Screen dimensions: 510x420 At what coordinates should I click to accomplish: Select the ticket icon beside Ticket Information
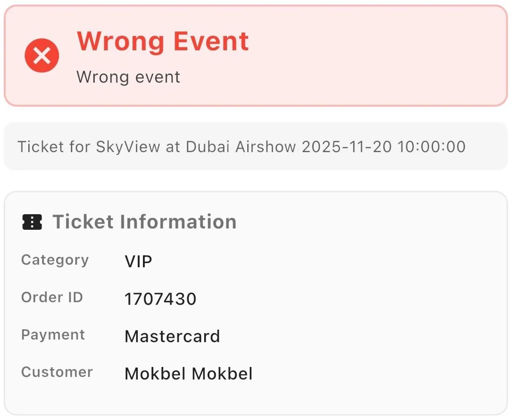(x=33, y=222)
